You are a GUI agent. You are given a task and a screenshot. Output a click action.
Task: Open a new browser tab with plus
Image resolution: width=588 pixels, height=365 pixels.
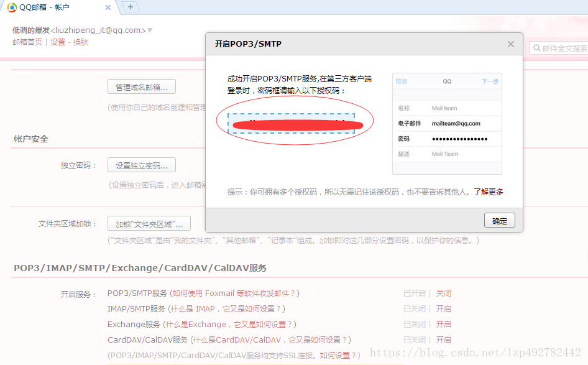[131, 7]
